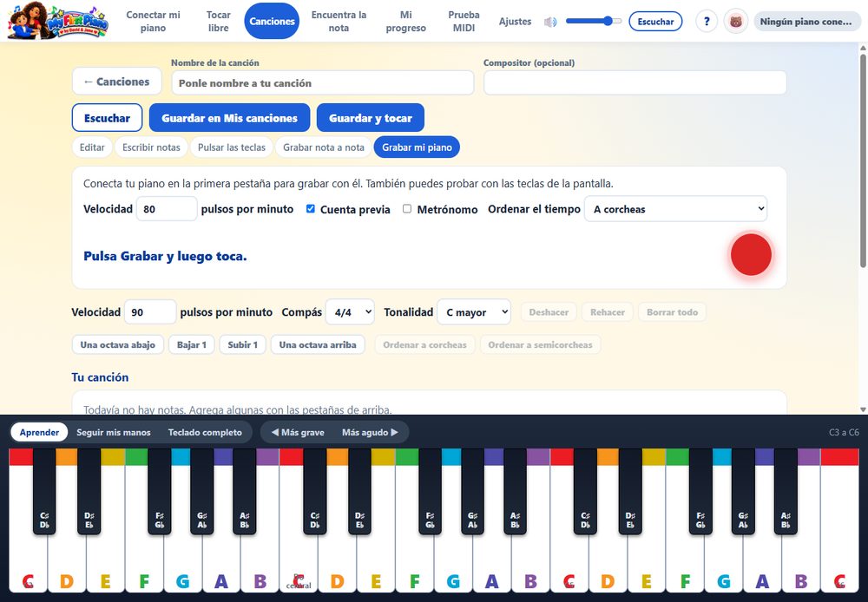Open the Compás 4/4 dropdown
The image size is (868, 602).
point(350,311)
